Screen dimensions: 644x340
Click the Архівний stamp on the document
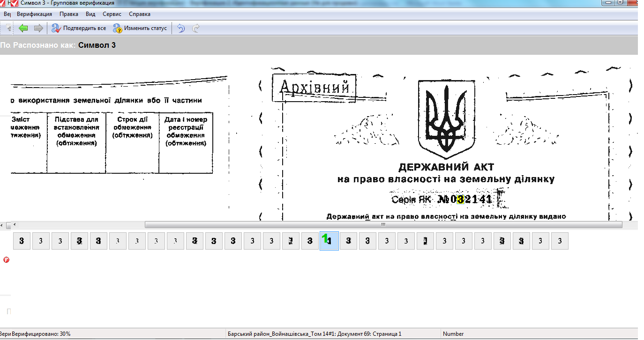(x=314, y=88)
